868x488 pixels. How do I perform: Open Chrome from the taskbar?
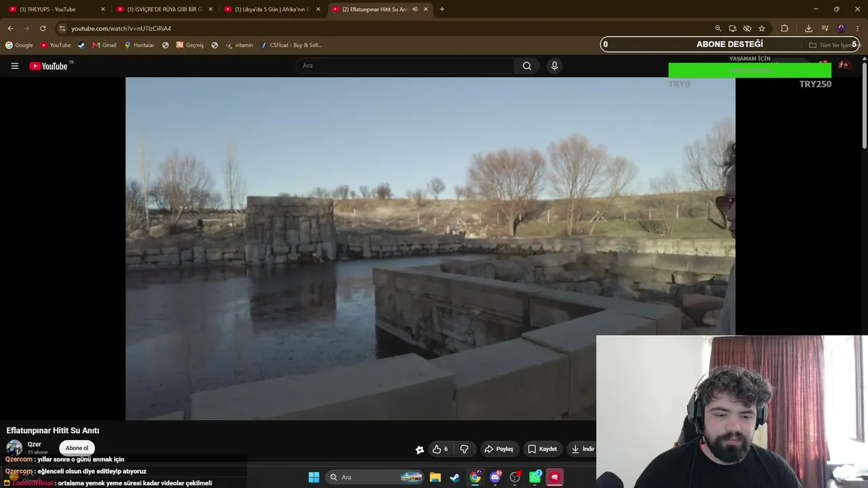pos(475,477)
